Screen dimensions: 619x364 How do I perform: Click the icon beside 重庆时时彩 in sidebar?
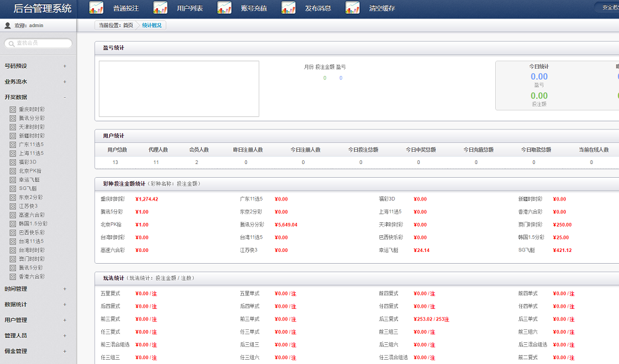click(x=12, y=109)
